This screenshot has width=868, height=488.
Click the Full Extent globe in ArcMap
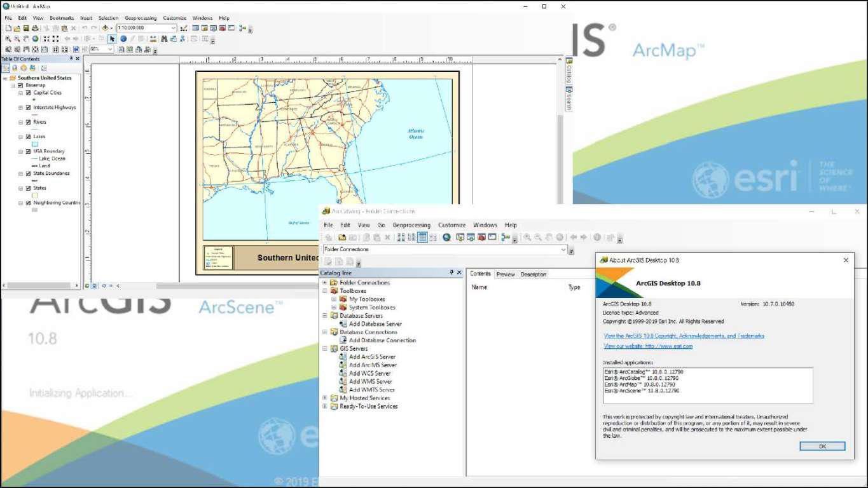point(35,39)
